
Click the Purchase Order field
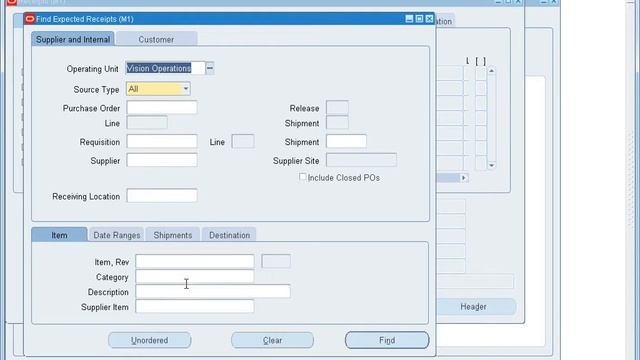point(162,108)
